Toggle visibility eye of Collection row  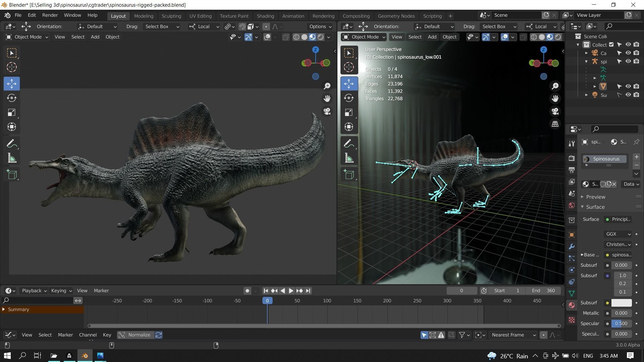click(x=628, y=45)
